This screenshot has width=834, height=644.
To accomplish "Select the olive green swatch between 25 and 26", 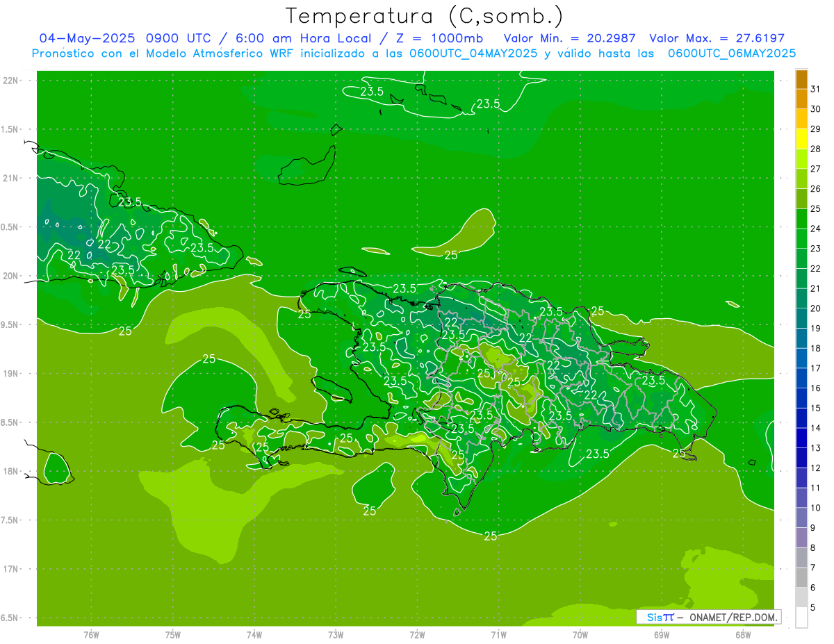I will pos(801,199).
